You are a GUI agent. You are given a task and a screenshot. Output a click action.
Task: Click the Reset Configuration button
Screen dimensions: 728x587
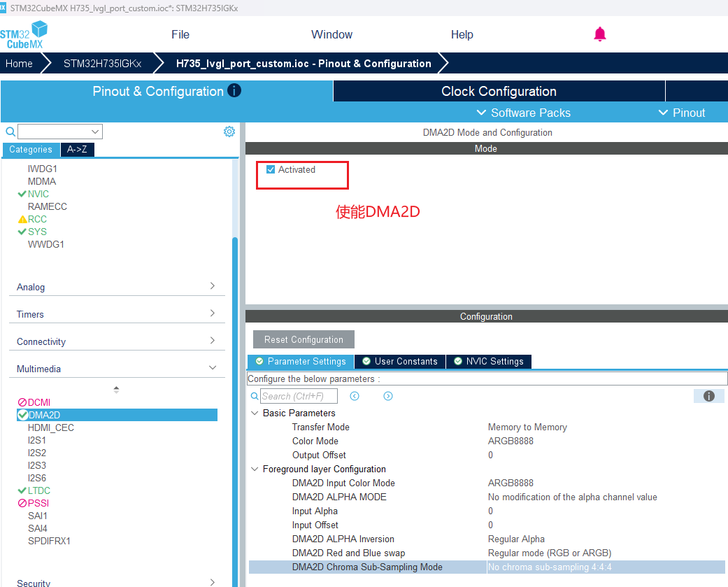click(x=304, y=339)
